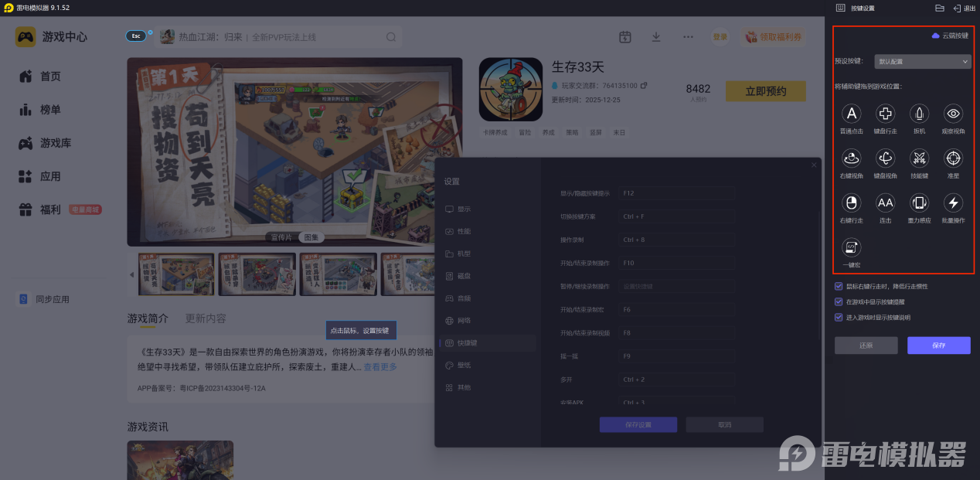Copy the player group number 764135100
Screen dimensions: 980x480
644,85
